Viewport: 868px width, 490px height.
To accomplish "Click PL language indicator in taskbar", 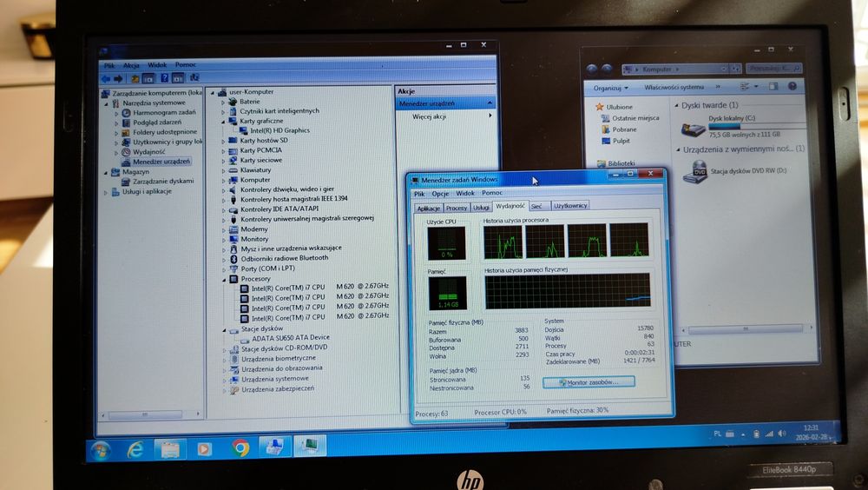I will (x=718, y=434).
